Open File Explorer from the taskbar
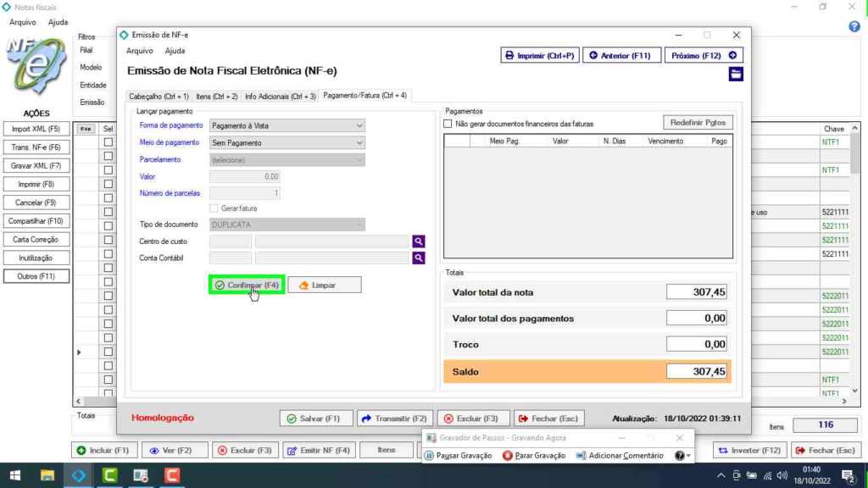 [x=47, y=476]
